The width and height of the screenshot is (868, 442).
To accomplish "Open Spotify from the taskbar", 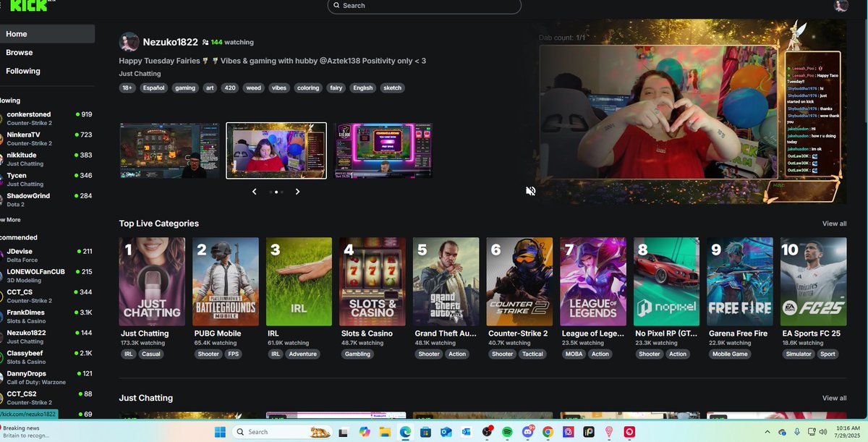I will (507, 432).
